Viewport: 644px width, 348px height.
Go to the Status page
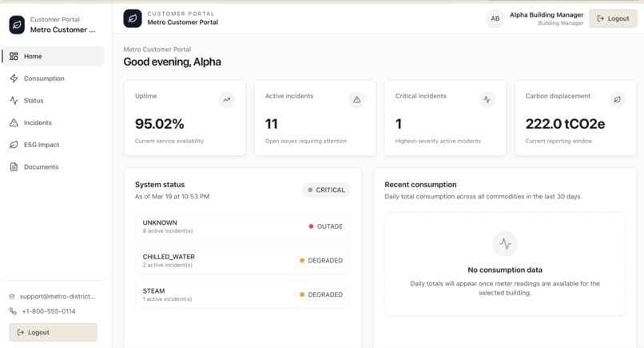pyautogui.click(x=54, y=100)
